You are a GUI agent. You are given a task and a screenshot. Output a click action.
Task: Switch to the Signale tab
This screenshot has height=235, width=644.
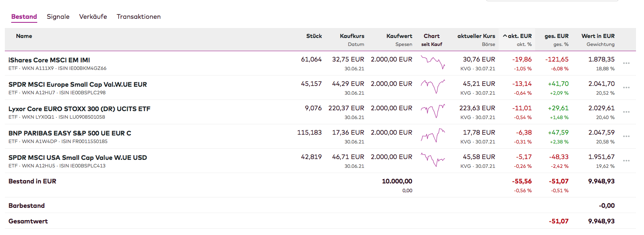[58, 17]
